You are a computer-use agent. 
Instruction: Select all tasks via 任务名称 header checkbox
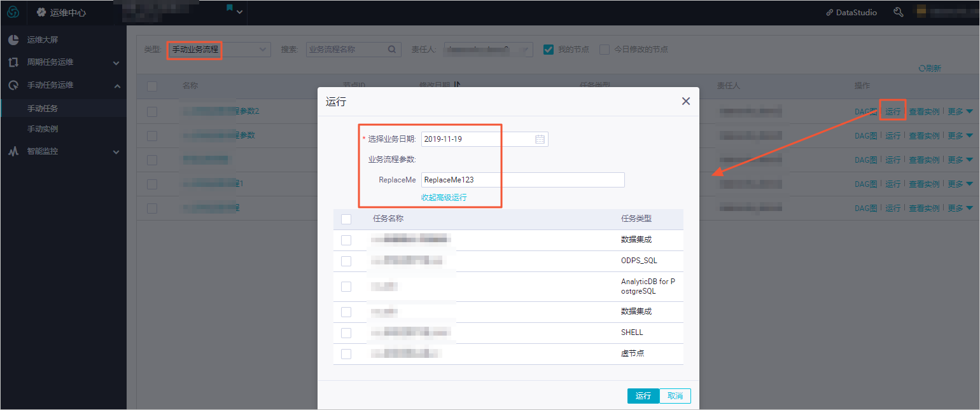click(x=346, y=219)
